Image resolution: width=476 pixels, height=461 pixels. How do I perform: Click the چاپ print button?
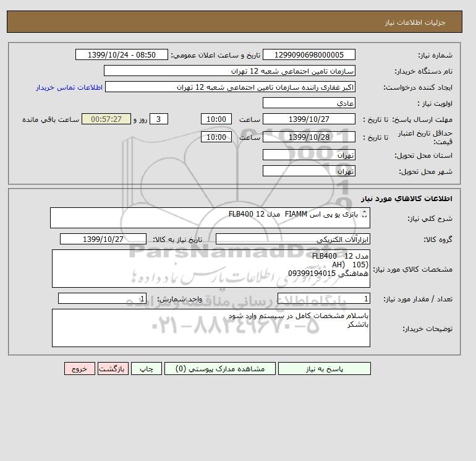147,369
